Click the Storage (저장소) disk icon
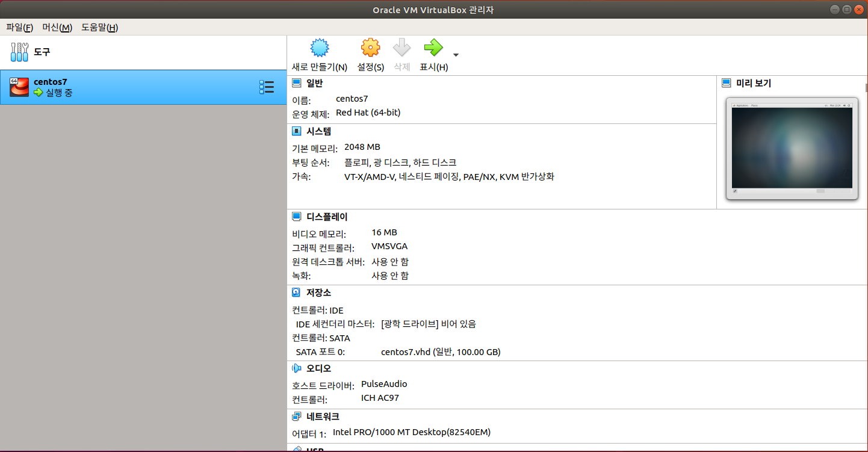The image size is (868, 452). 296,293
